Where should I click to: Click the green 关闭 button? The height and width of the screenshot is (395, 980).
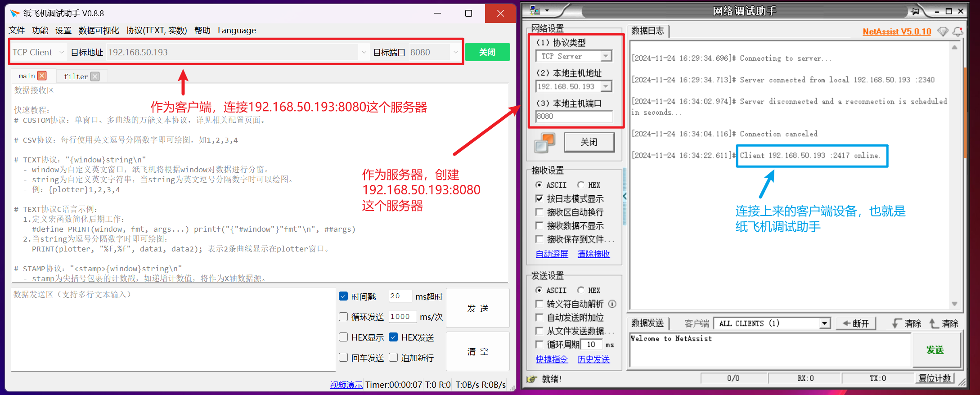pyautogui.click(x=487, y=52)
